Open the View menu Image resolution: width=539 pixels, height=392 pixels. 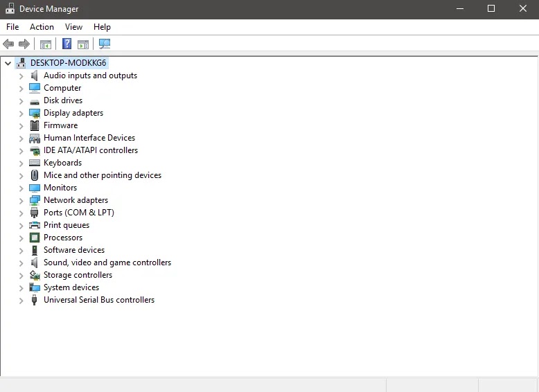pos(73,27)
